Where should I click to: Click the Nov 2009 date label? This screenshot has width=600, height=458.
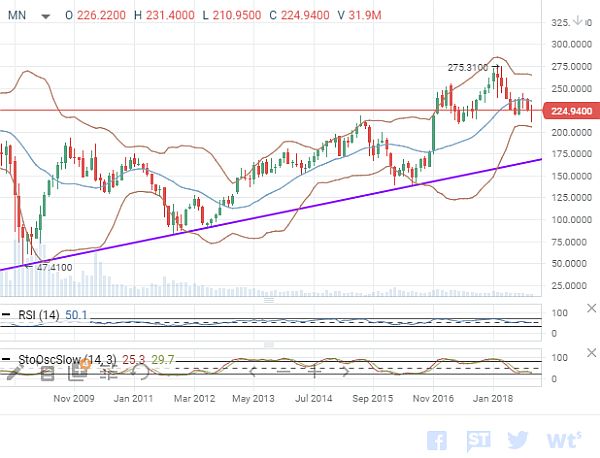(x=73, y=398)
